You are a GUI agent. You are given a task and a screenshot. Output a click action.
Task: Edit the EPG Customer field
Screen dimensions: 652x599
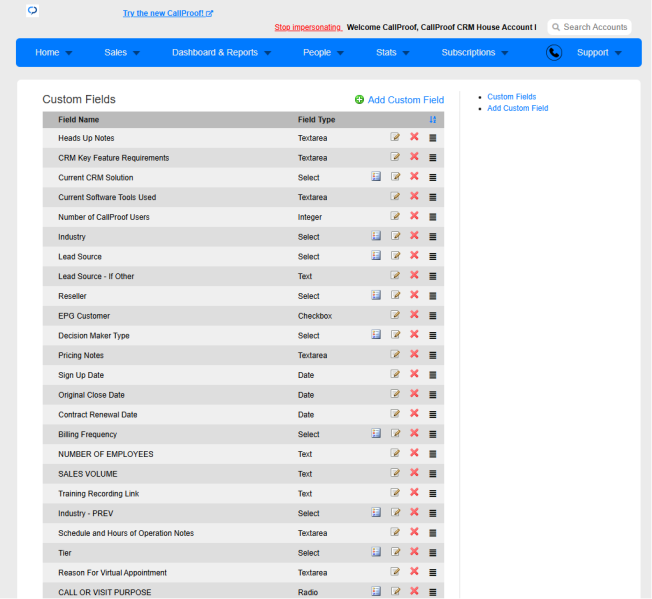(x=395, y=315)
